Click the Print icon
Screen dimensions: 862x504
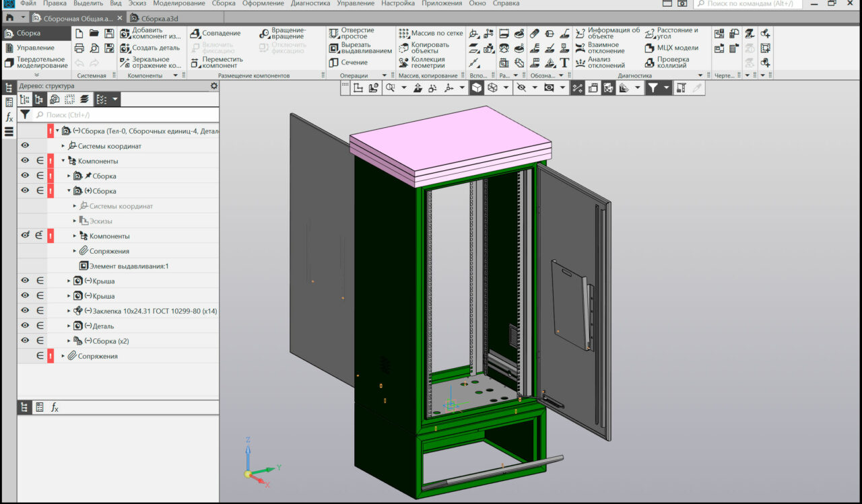(x=79, y=48)
